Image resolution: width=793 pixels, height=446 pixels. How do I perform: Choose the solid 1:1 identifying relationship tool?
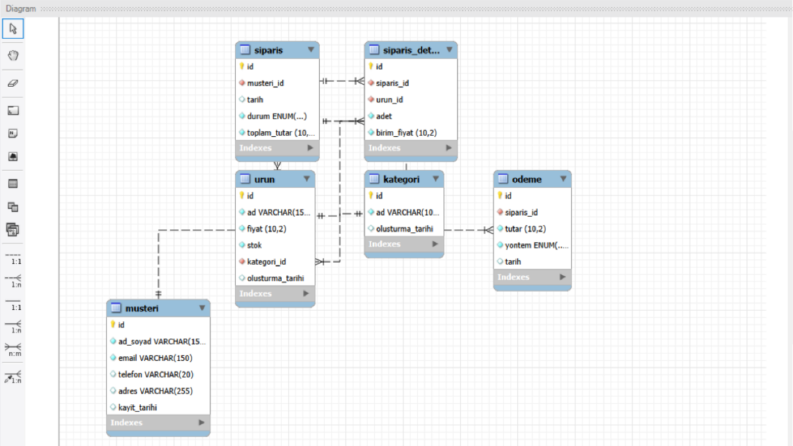click(x=13, y=304)
